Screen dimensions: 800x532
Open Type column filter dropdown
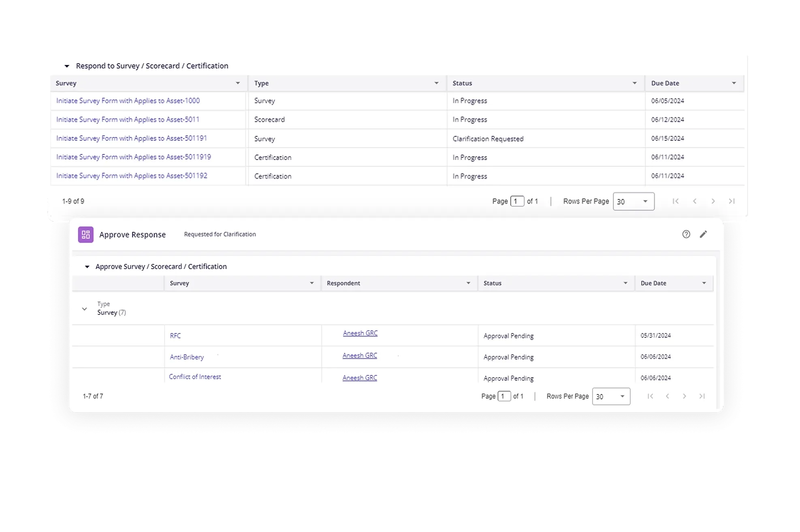[436, 83]
